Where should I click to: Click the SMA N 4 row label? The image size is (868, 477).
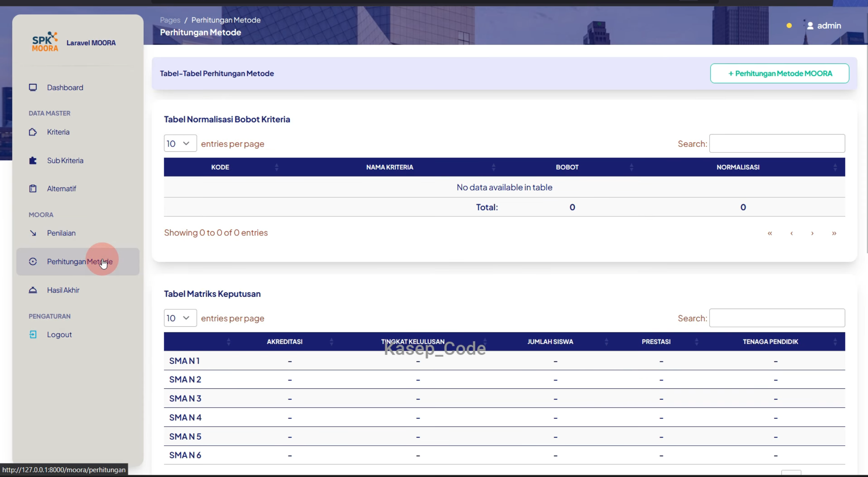(185, 417)
